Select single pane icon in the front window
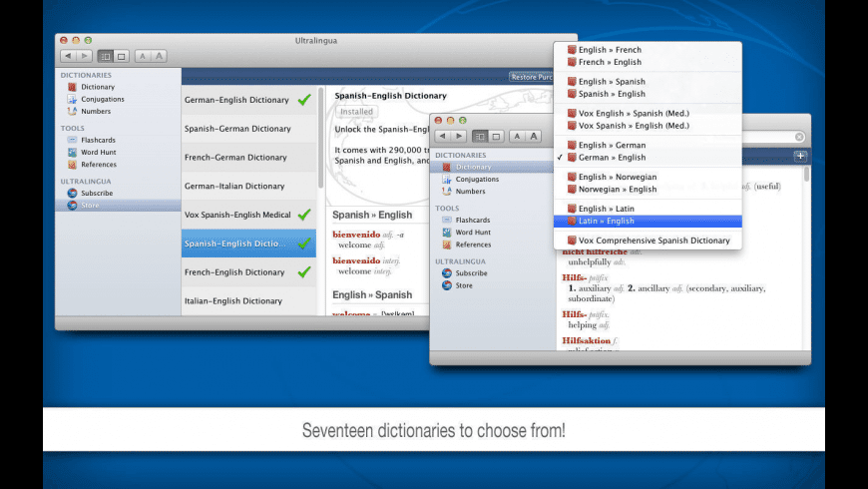Image resolution: width=868 pixels, height=489 pixels. [496, 137]
